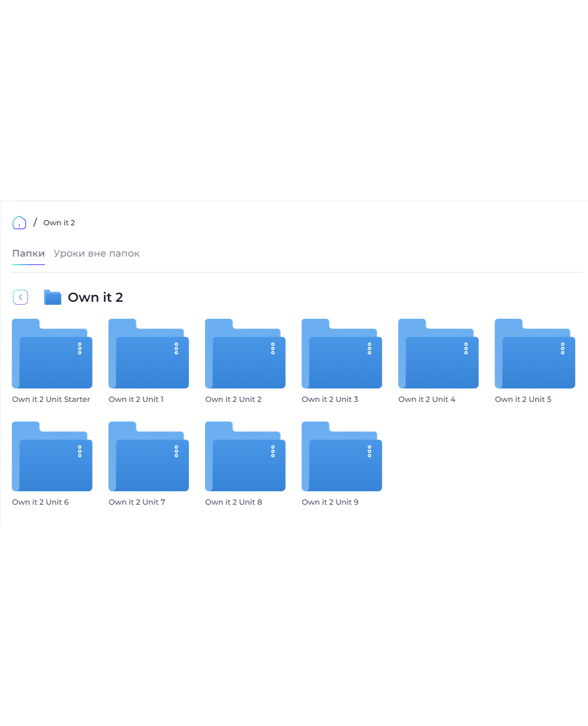Open three-dot menu on Own it 2 Unit 8
Screen dimensions: 588x726
click(273, 452)
